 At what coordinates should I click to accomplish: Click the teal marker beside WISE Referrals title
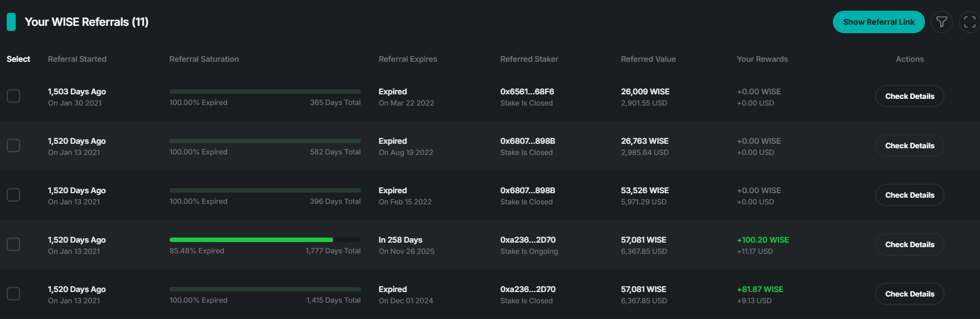tap(11, 22)
